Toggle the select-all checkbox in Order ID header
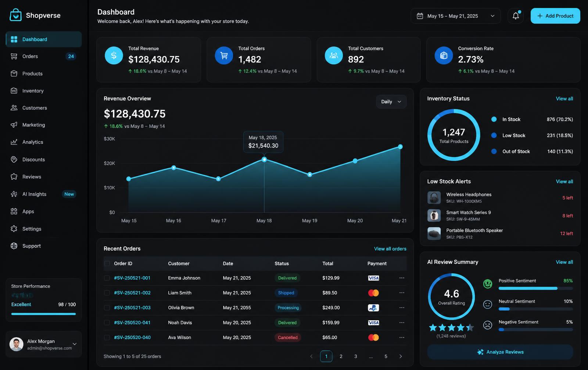588x370 pixels. click(107, 264)
